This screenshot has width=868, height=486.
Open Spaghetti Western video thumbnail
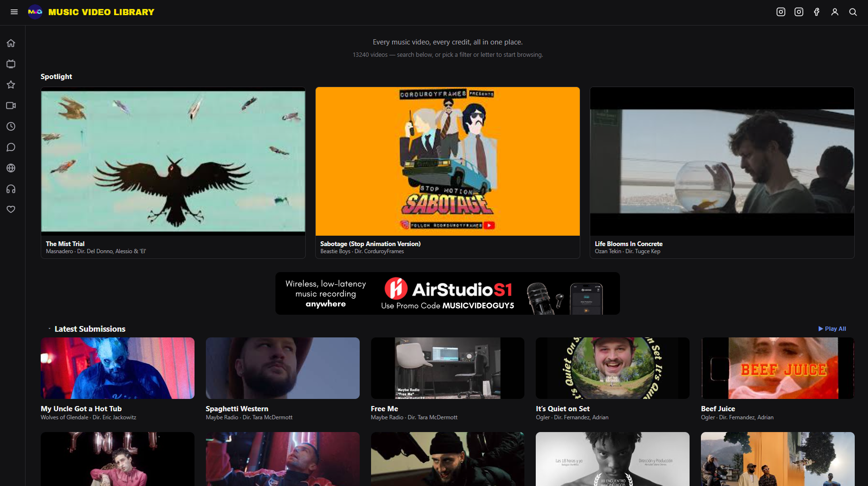point(283,368)
